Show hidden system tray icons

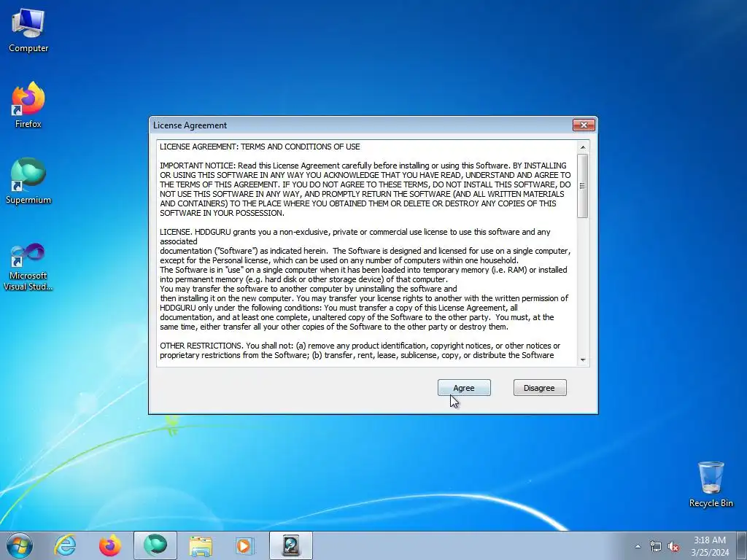click(x=638, y=546)
